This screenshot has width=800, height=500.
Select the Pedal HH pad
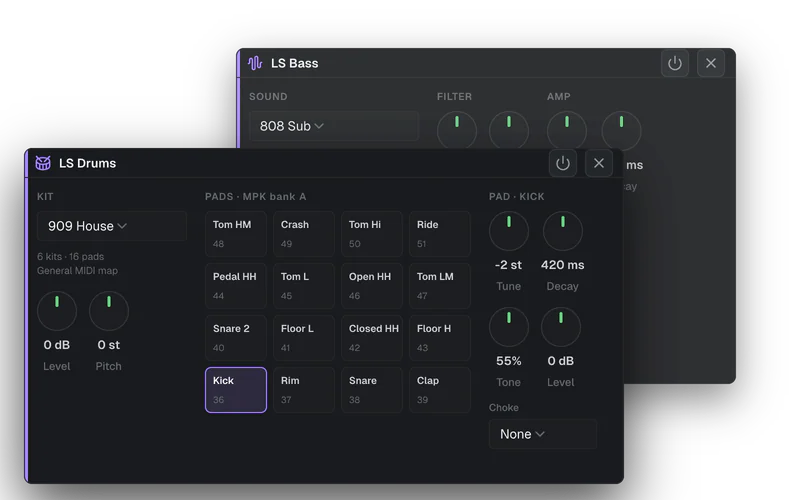click(236, 286)
